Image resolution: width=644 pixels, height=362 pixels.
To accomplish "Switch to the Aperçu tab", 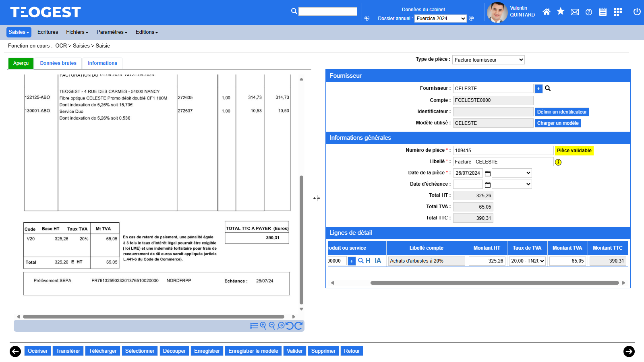I will [x=21, y=63].
